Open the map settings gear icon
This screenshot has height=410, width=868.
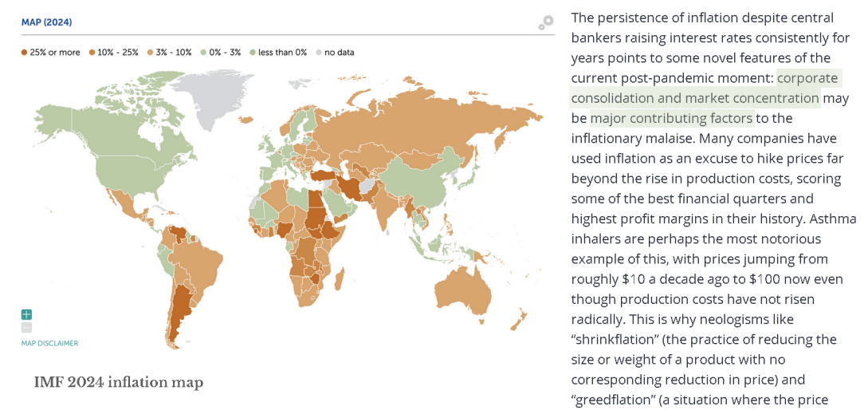[545, 22]
